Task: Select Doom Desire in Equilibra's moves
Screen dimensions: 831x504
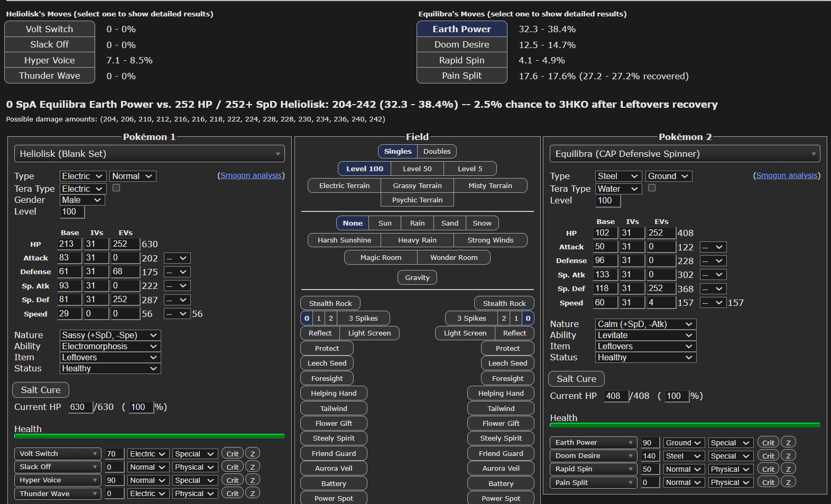Action: pos(461,45)
